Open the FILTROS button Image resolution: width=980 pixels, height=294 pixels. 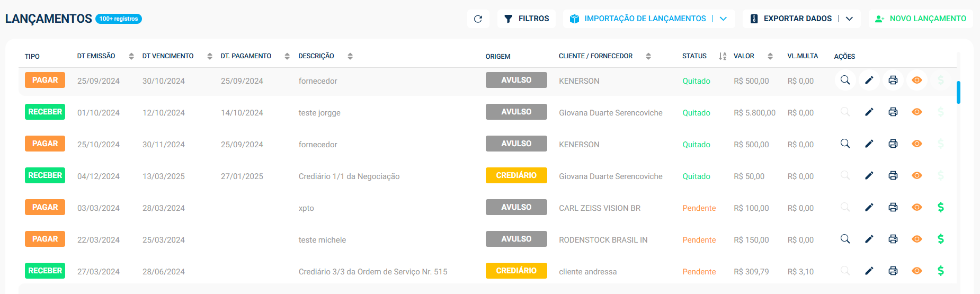tap(526, 19)
